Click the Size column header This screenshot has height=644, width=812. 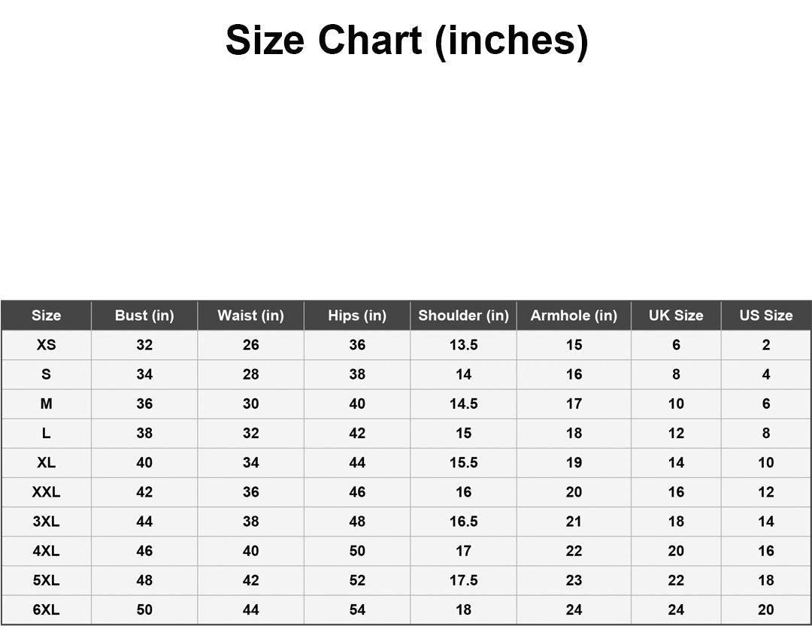click(46, 316)
